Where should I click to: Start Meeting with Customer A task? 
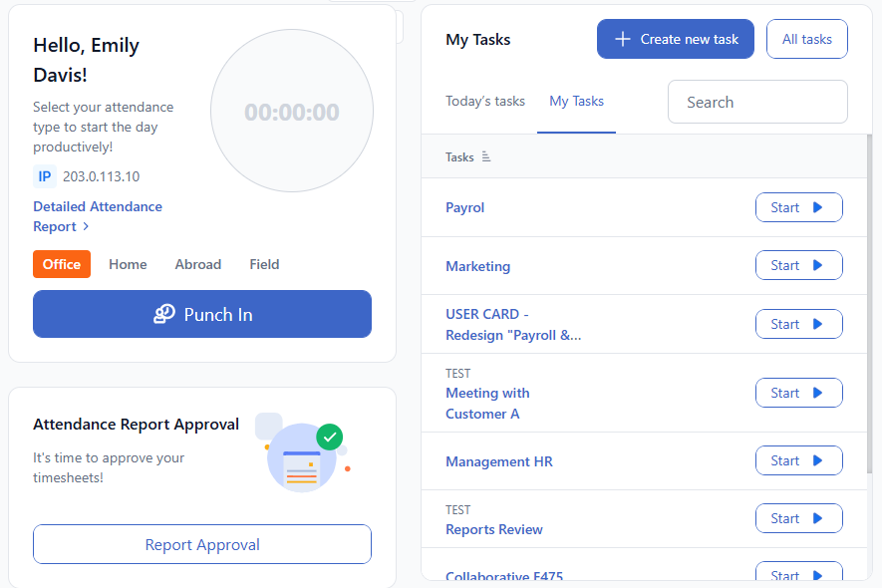[798, 393]
